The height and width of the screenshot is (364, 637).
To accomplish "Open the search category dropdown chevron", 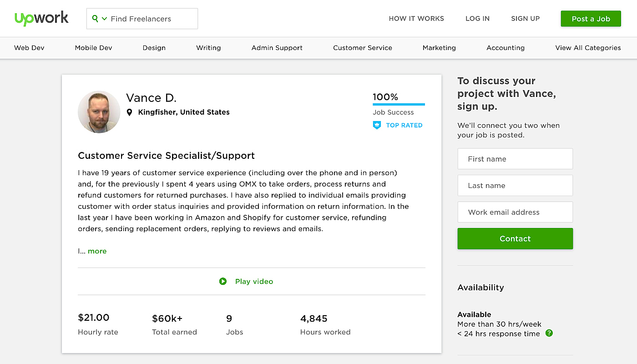I will [x=104, y=19].
